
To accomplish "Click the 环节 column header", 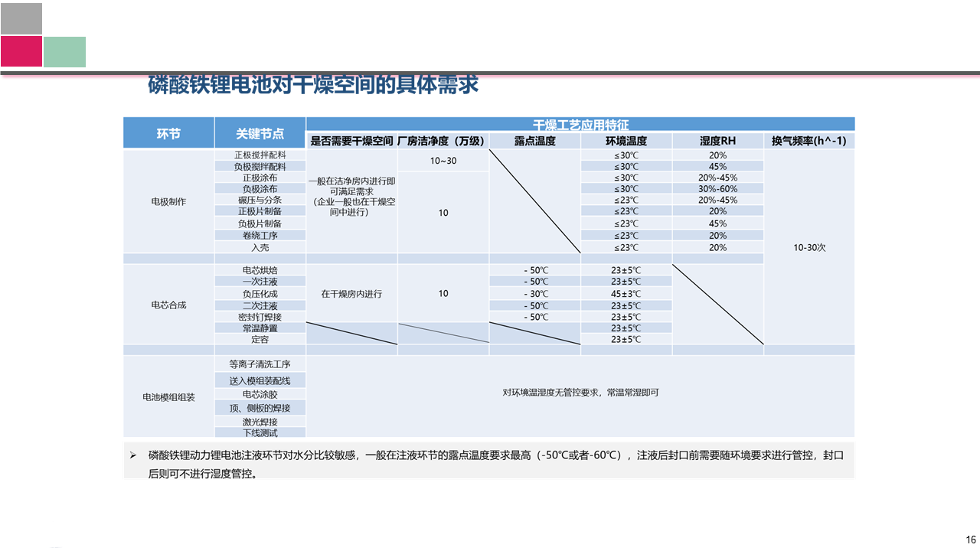I will [168, 134].
